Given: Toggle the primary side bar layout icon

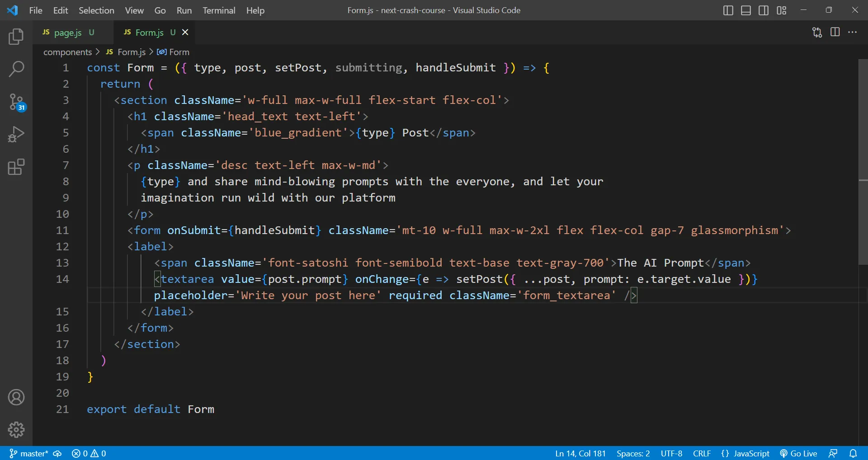Looking at the screenshot, I should pos(728,10).
